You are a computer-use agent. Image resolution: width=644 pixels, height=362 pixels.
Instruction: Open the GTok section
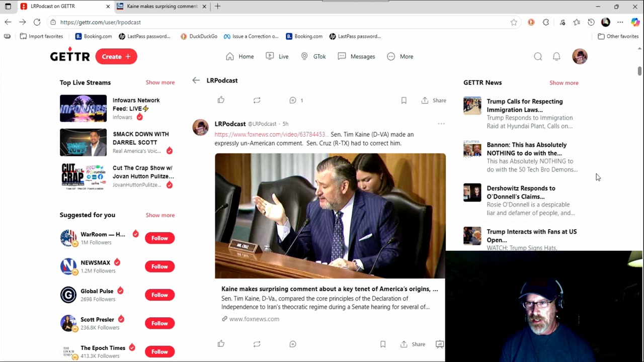point(313,56)
